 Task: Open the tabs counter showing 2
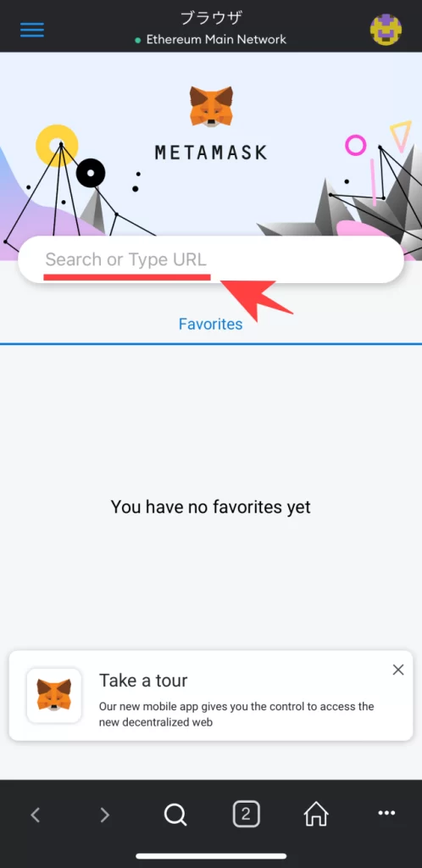(x=246, y=815)
